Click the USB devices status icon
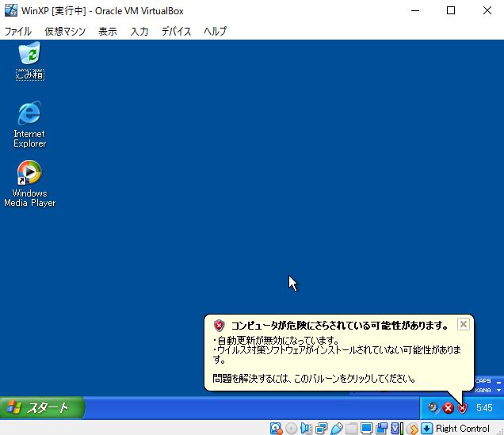 click(336, 429)
